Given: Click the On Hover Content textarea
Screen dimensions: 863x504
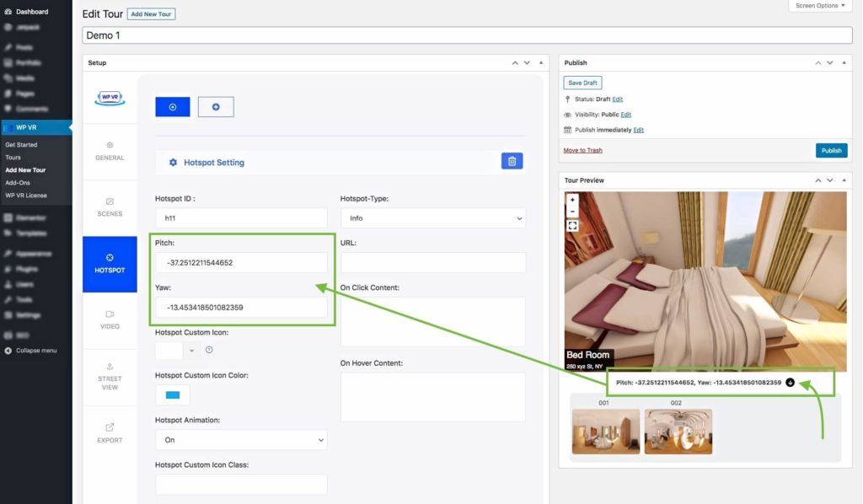Looking at the screenshot, I should pyautogui.click(x=432, y=397).
